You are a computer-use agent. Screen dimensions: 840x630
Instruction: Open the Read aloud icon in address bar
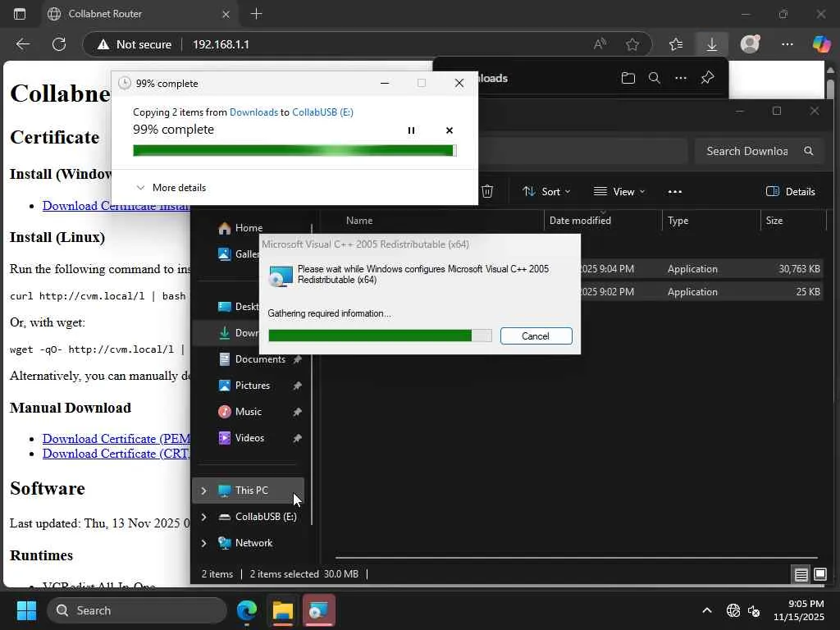[600, 44]
